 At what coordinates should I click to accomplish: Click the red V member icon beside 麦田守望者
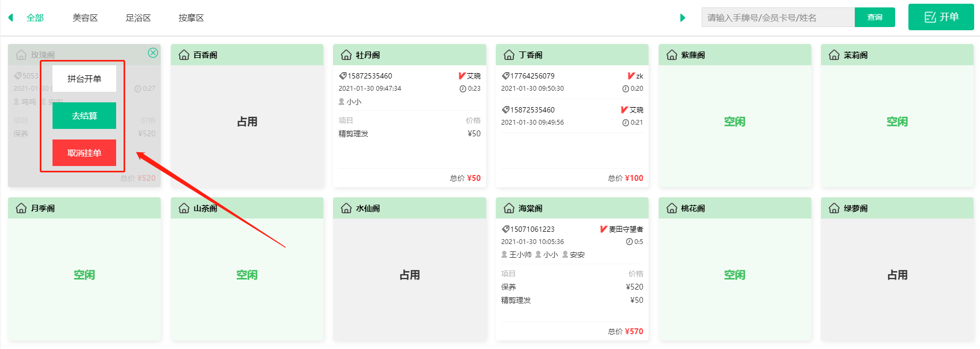[x=603, y=229]
